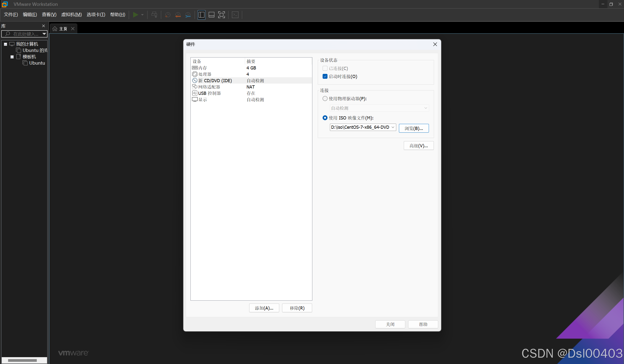Viewport: 624px width, 364px height.
Task: Toggle the library sidebar view icon
Action: [202, 15]
